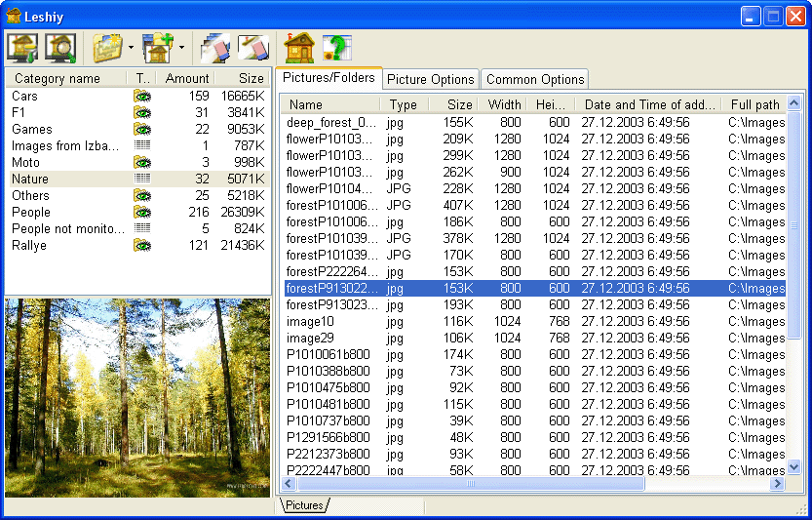Image resolution: width=812 pixels, height=520 pixels.
Task: Select the Moto category
Action: (x=137, y=162)
